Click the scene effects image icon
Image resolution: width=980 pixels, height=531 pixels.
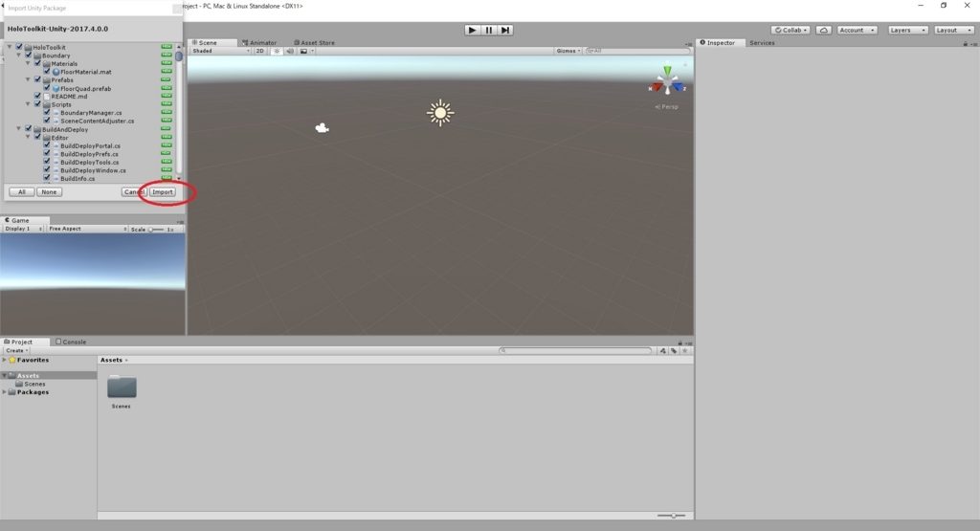click(x=303, y=51)
